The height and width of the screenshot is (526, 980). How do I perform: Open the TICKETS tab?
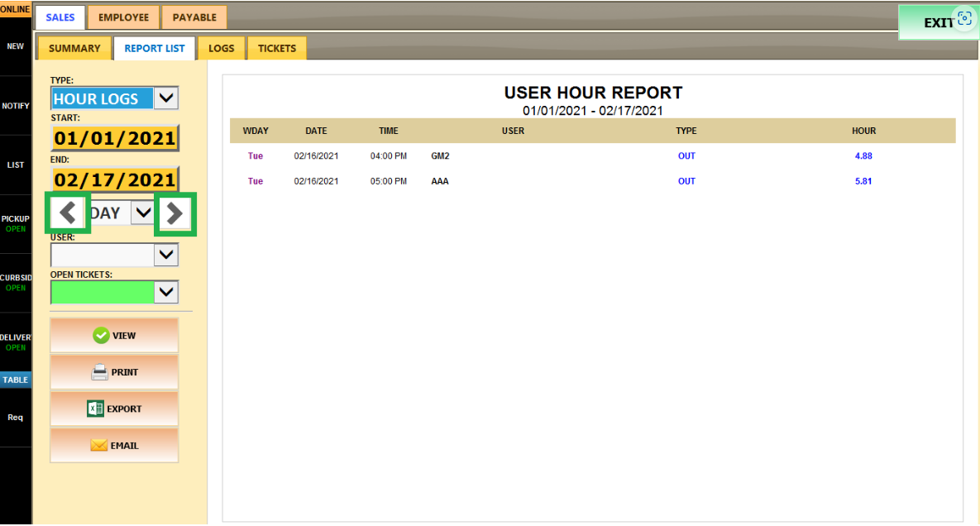coord(277,48)
